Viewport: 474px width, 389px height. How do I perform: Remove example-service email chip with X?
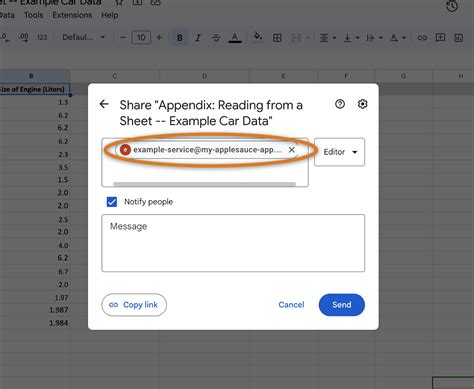click(292, 150)
